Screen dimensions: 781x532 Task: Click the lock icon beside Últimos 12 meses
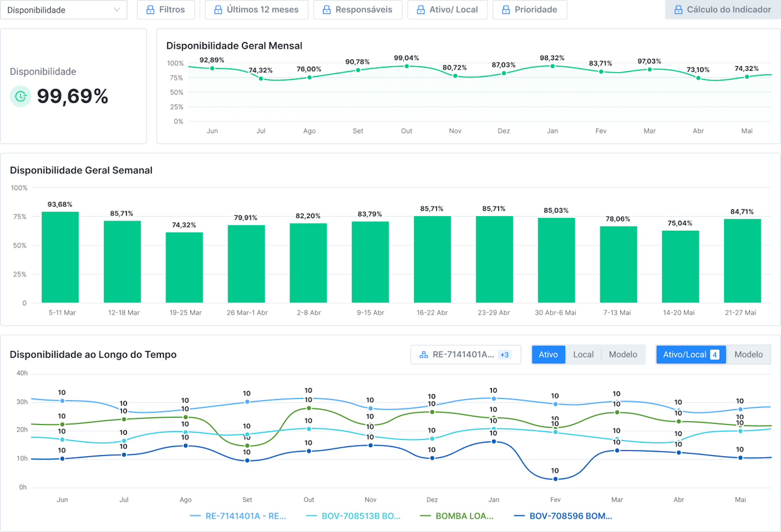pos(218,10)
